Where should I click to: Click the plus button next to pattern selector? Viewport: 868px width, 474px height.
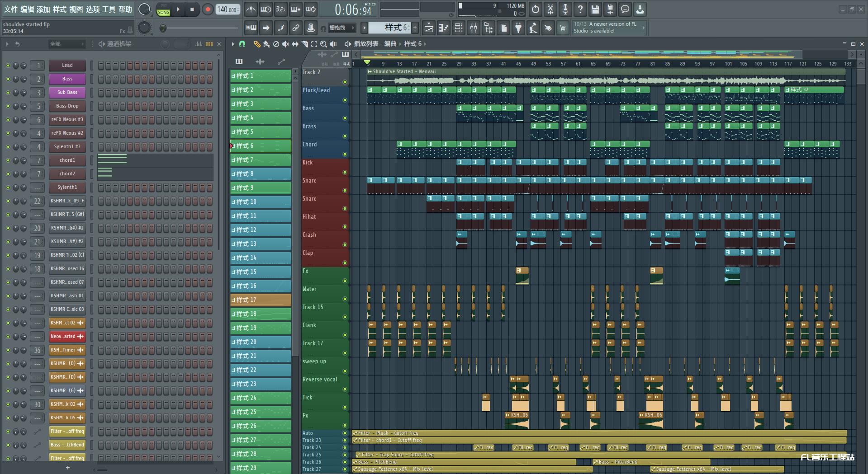click(415, 28)
